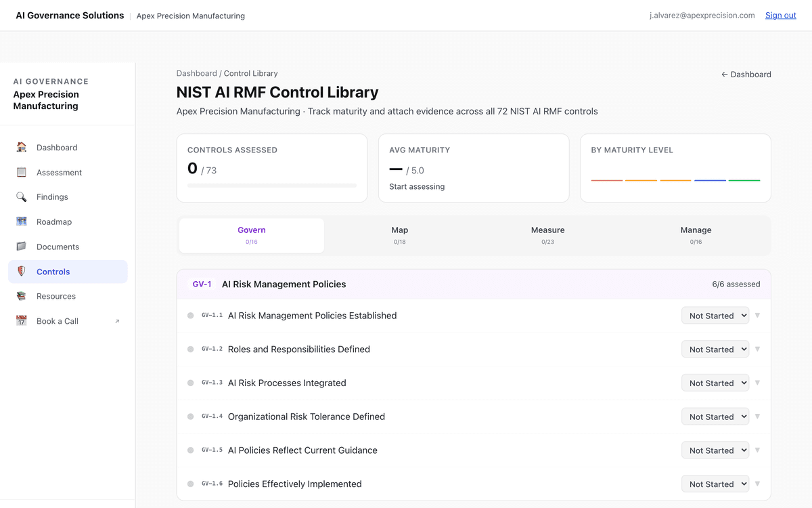Click the Controls Assessed card
The image size is (812, 508).
click(272, 168)
